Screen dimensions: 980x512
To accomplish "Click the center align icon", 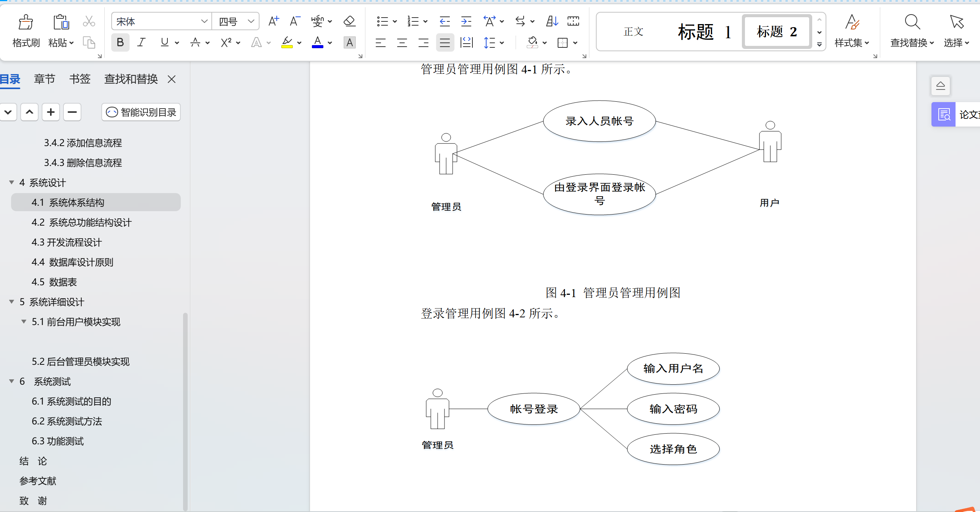I will [402, 43].
